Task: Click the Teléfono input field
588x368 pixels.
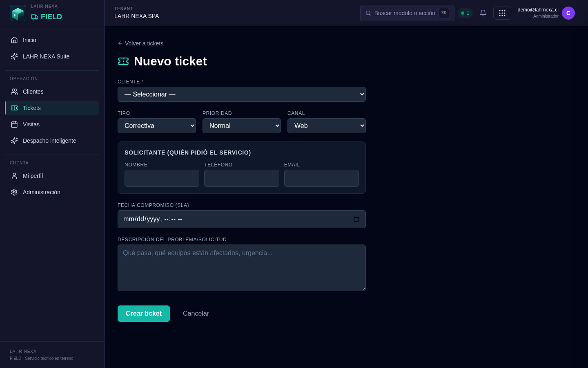Action: pyautogui.click(x=242, y=178)
